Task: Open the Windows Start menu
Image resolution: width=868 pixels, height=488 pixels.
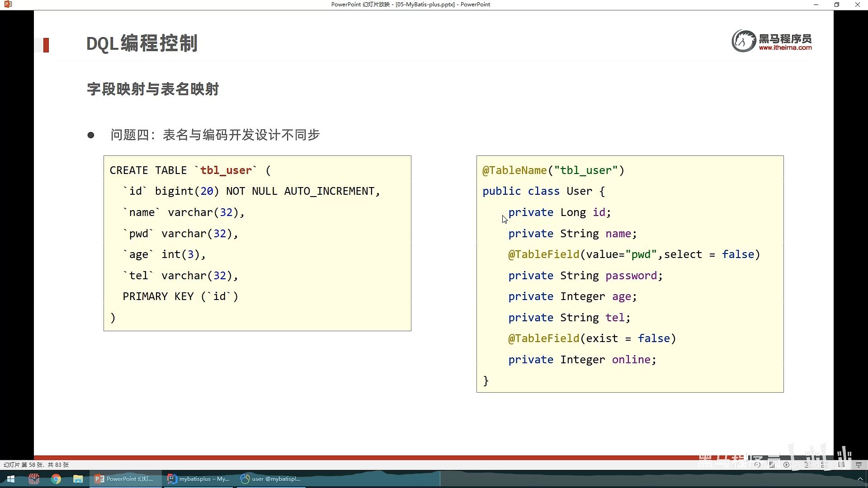Action: [x=11, y=479]
